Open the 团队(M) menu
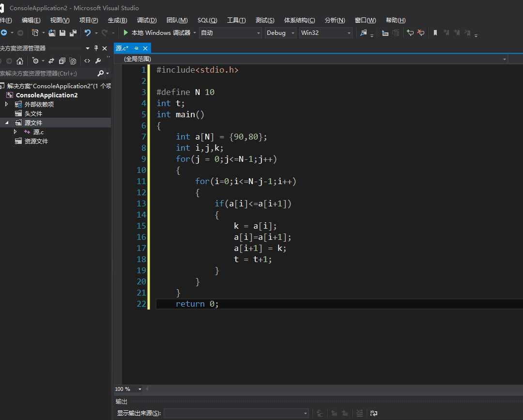This screenshot has height=420, width=523. tap(177, 20)
